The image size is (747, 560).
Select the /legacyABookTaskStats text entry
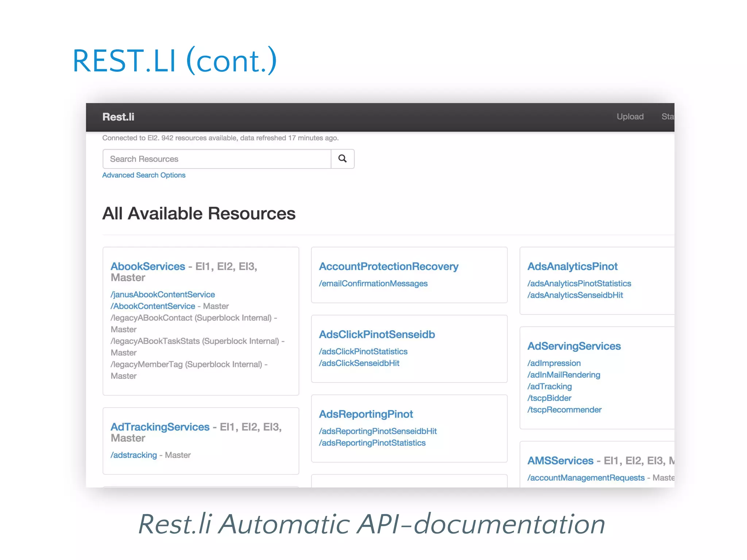point(156,341)
